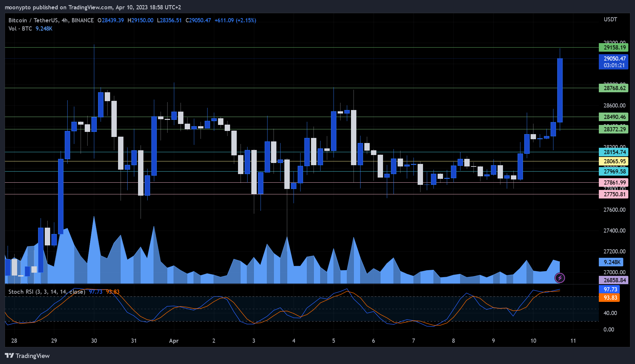
Task: Click the Apr date on time axis
Action: point(174,341)
